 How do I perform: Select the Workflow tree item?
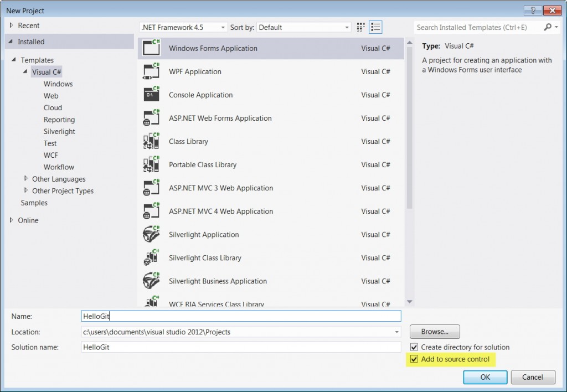pyautogui.click(x=59, y=167)
